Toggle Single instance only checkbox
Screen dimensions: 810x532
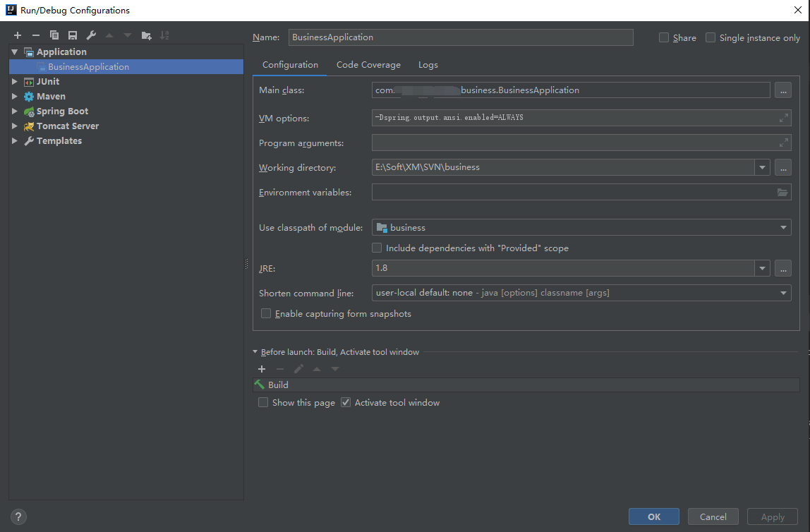pos(711,38)
